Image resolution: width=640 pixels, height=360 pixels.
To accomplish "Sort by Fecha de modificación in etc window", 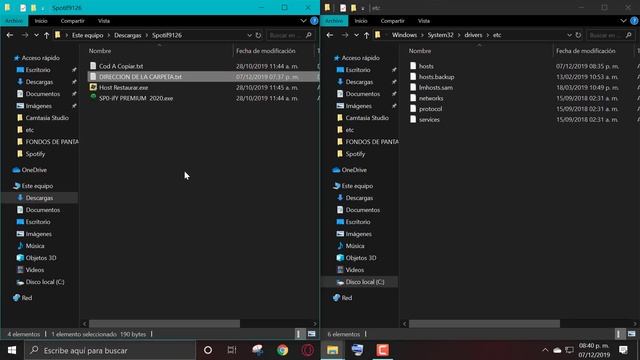I will [586, 51].
